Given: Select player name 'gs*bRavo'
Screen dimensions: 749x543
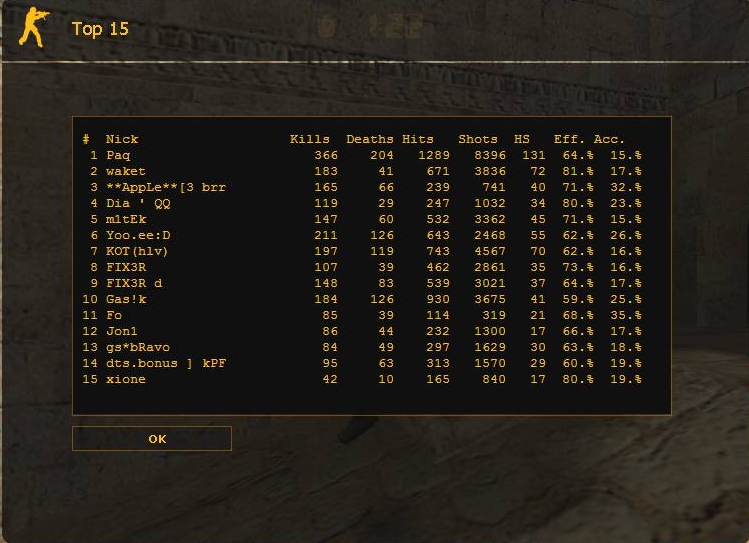Looking at the screenshot, I should click(138, 347).
